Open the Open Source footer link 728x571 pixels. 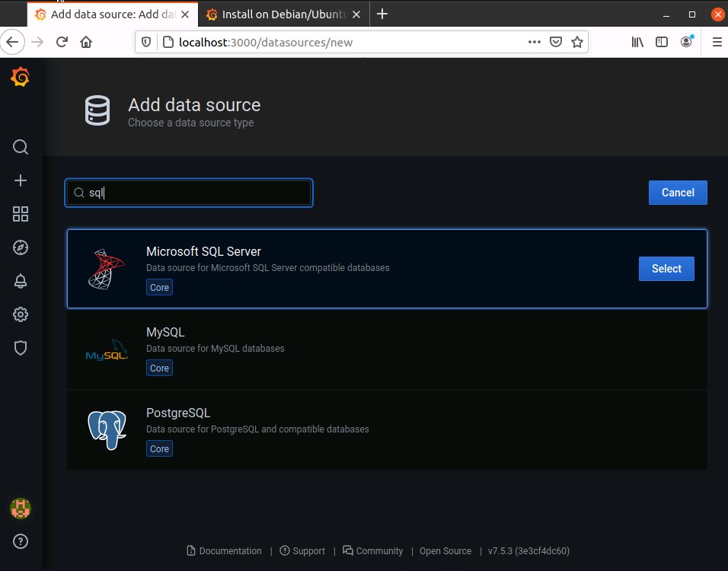point(445,551)
